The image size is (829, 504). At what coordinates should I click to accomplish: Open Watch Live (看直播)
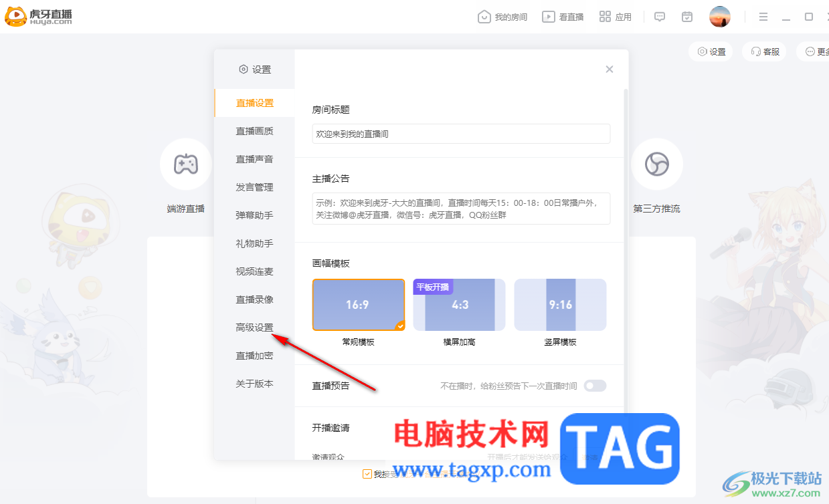[563, 17]
